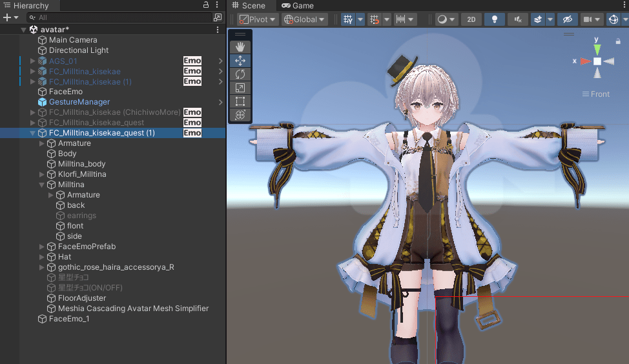Open the Pivot dropdown
This screenshot has width=629, height=364.
pos(258,19)
